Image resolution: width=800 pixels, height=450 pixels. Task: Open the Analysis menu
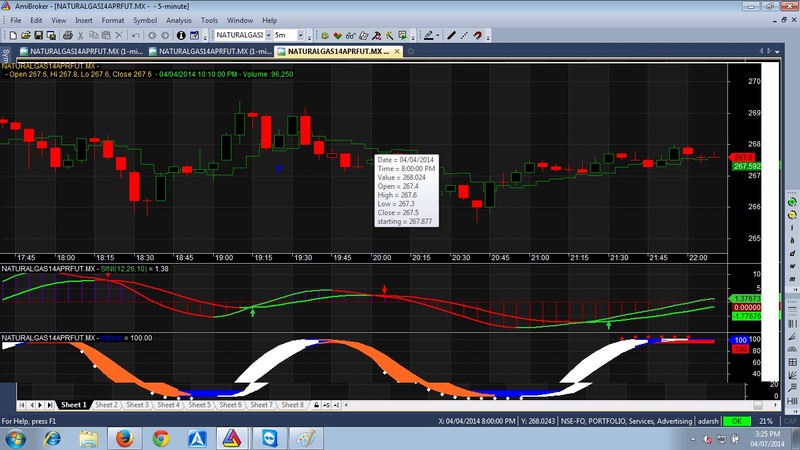[179, 20]
